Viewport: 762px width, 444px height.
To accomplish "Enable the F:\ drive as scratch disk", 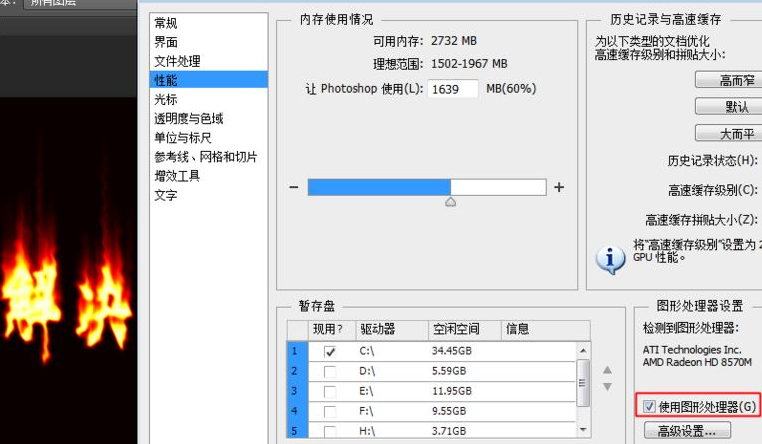I will point(330,410).
